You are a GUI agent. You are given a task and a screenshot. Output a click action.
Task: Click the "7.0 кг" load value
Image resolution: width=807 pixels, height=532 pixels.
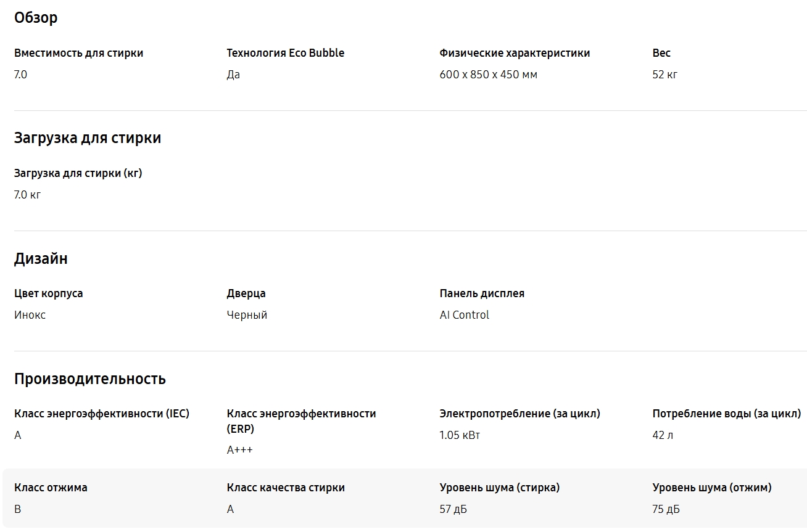(x=28, y=195)
